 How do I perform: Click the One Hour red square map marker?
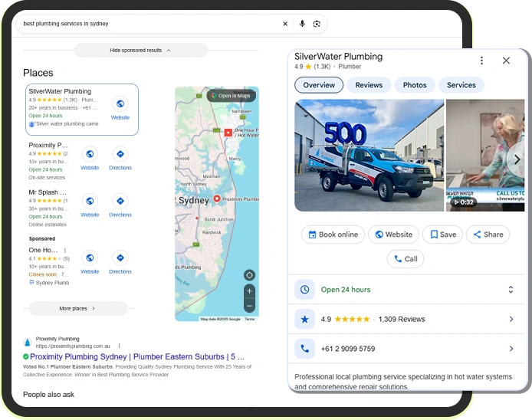click(228, 133)
